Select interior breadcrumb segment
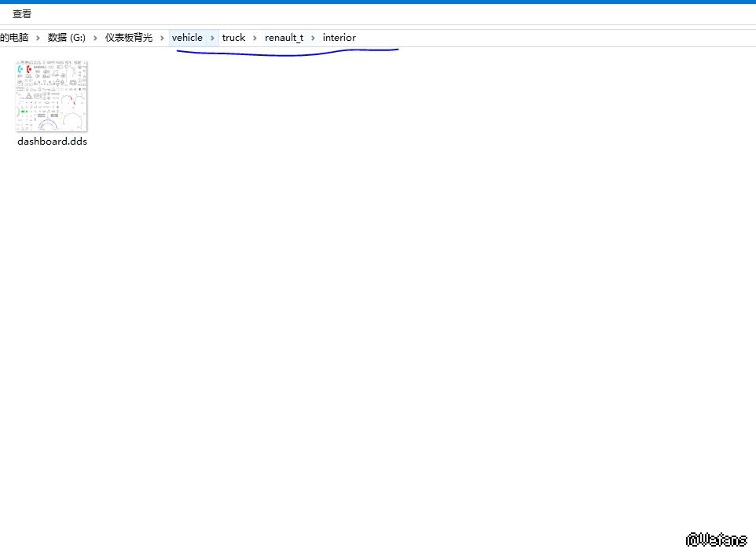Viewport: 756px width, 556px height. [339, 38]
